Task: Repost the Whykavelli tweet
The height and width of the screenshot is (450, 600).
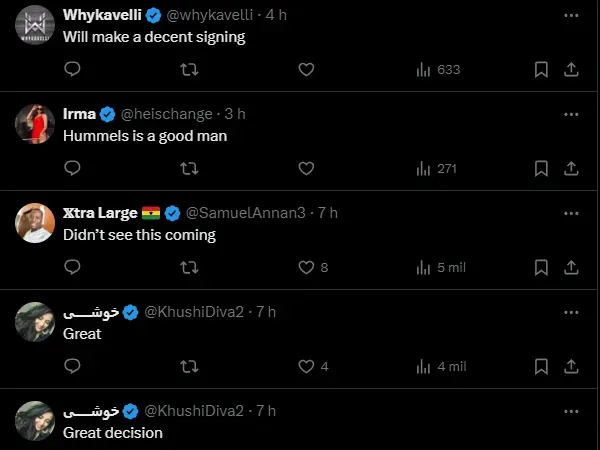Action: (x=188, y=70)
